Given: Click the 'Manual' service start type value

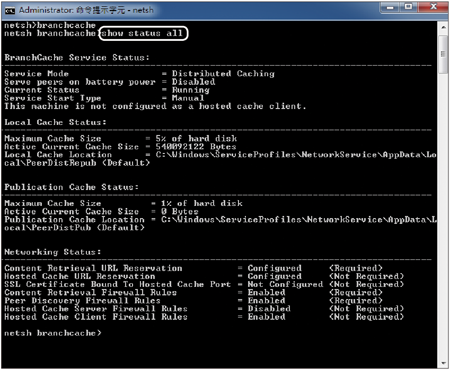Looking at the screenshot, I should point(188,98).
